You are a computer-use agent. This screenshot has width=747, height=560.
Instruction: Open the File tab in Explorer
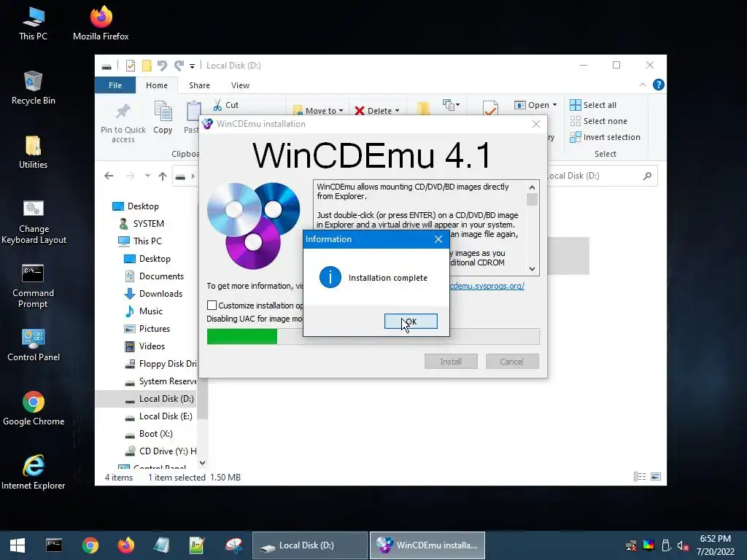tap(115, 85)
